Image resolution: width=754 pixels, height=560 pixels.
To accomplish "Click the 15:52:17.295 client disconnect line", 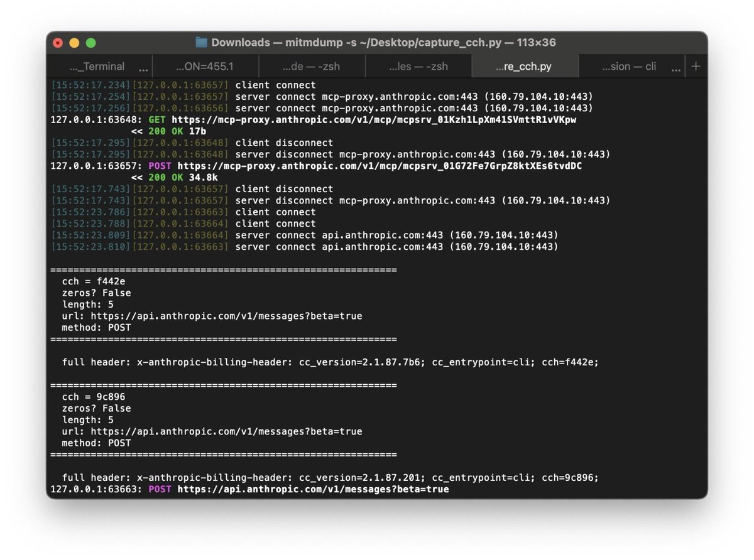I will 192,143.
